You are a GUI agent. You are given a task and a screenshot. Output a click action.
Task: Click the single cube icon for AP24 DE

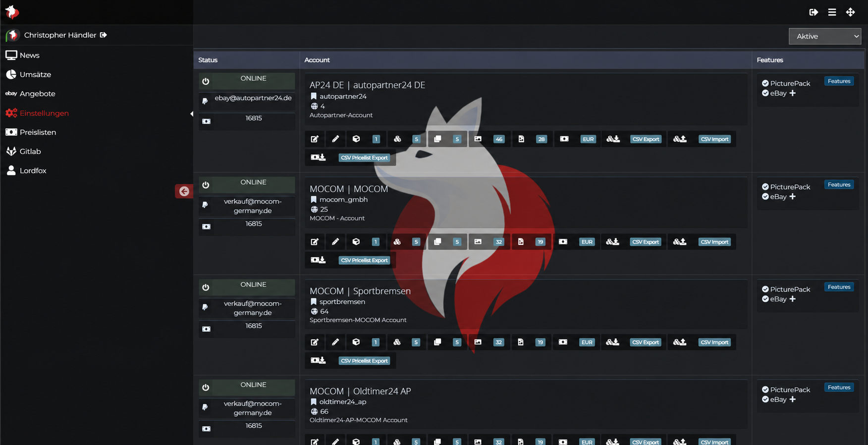click(x=356, y=139)
